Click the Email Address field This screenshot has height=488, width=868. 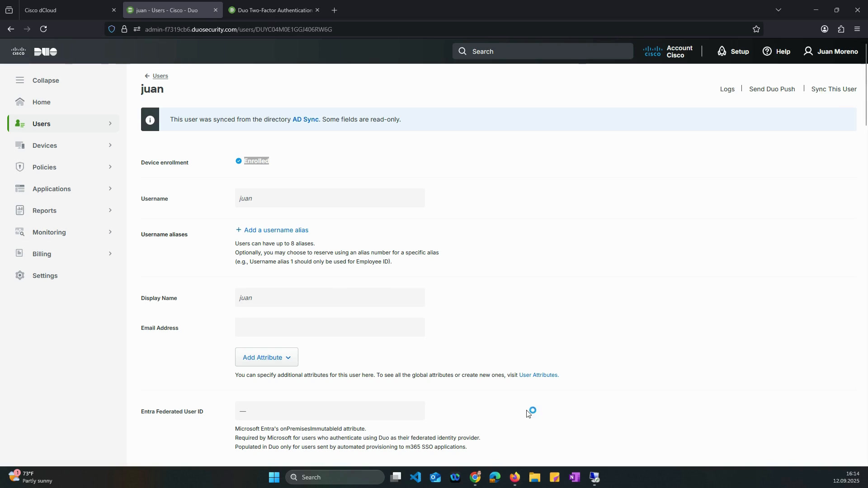tap(330, 328)
